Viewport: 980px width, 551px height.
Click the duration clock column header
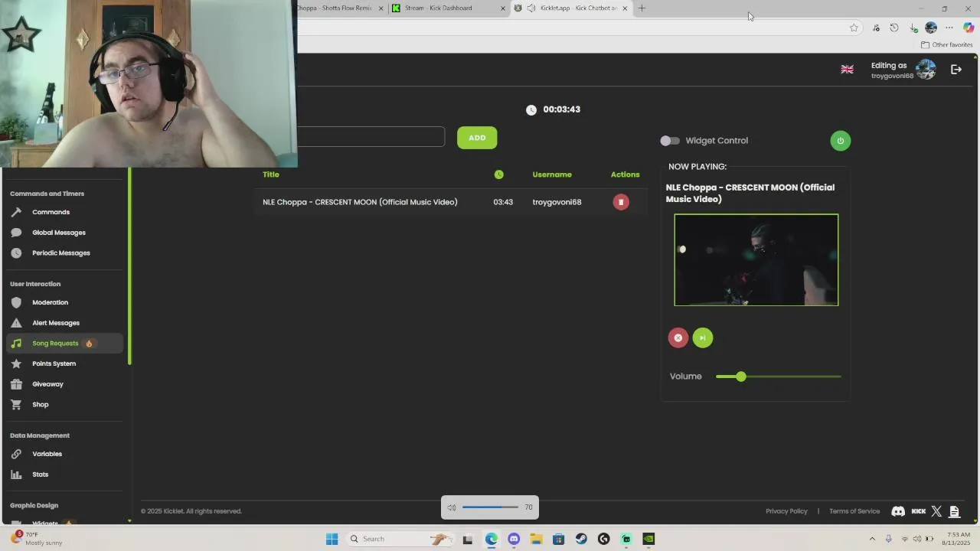[x=499, y=174]
